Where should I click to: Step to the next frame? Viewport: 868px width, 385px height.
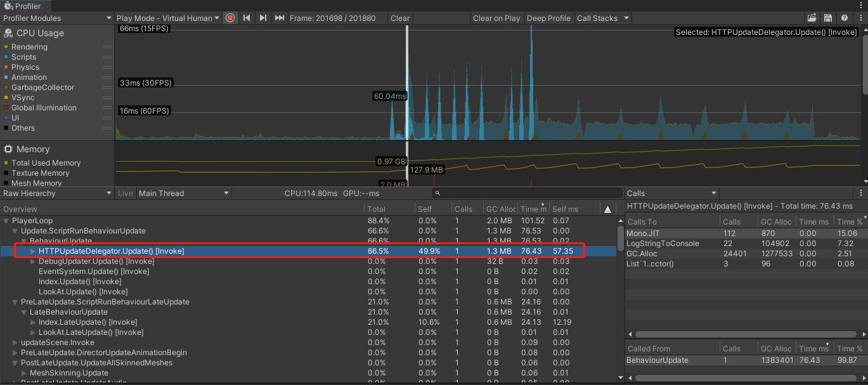[x=263, y=18]
